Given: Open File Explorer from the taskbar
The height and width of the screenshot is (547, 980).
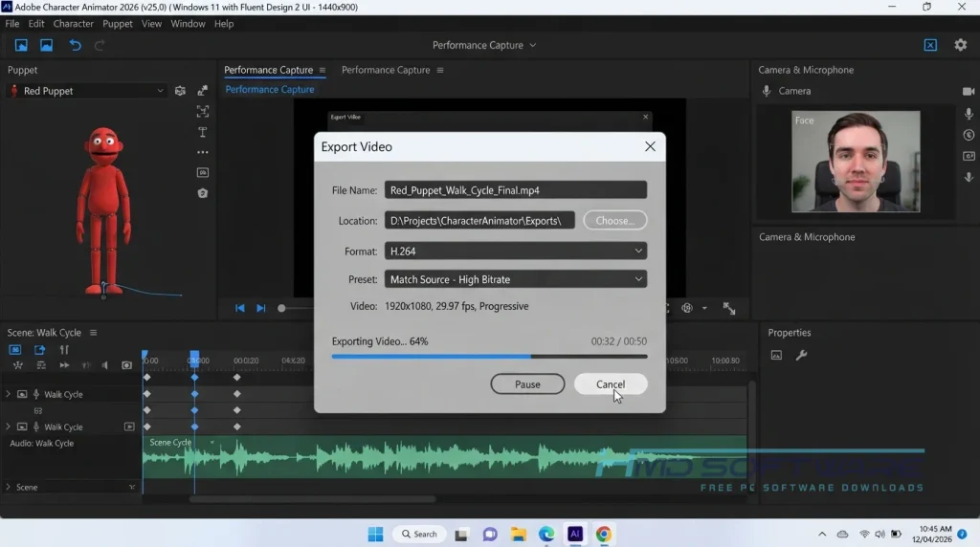Looking at the screenshot, I should [518, 534].
